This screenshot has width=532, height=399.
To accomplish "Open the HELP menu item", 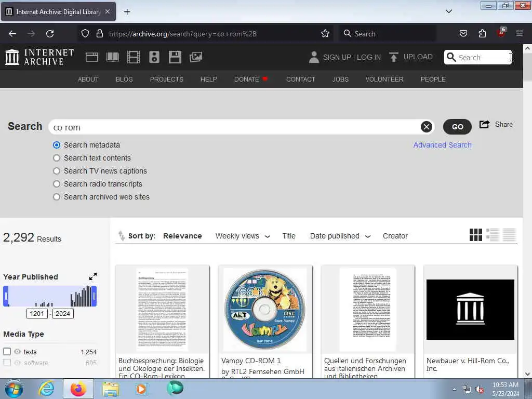I will coord(209,79).
